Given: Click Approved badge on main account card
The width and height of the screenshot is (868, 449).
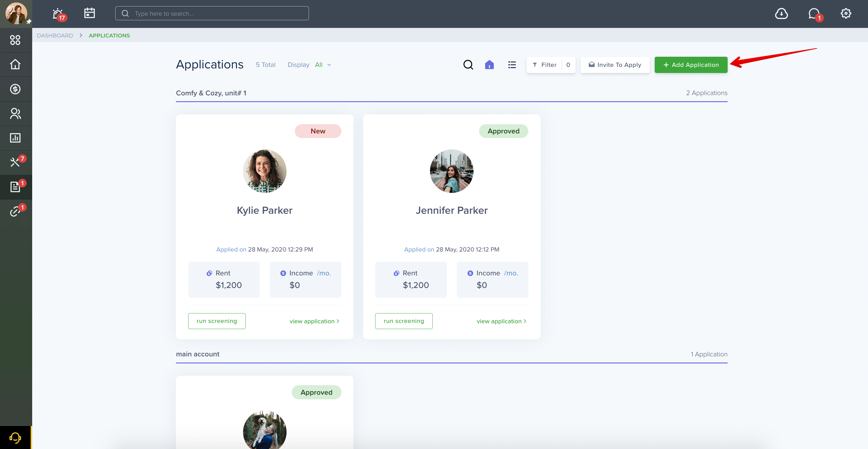Looking at the screenshot, I should (x=316, y=392).
